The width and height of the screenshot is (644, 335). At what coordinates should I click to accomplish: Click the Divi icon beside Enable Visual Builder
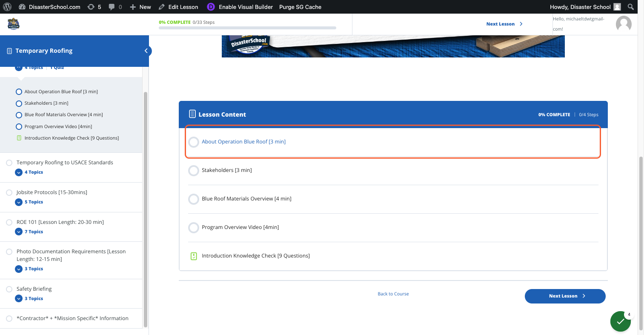coord(211,7)
